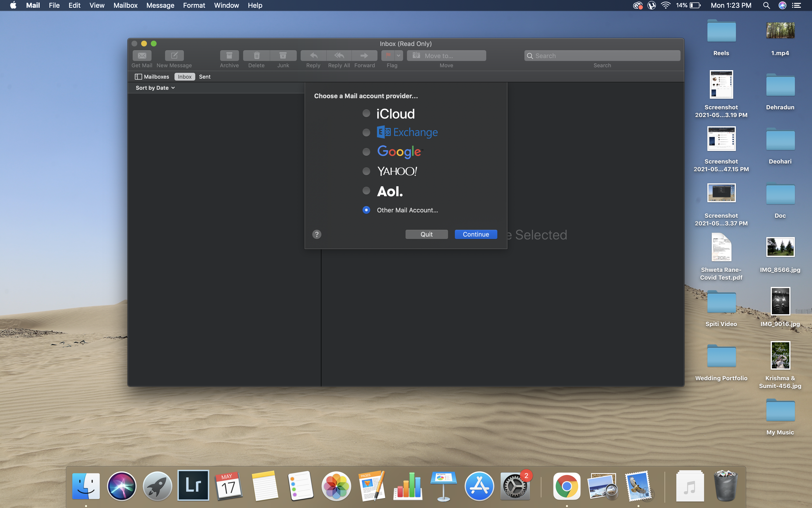The height and width of the screenshot is (508, 812).
Task: Select the IMG_8566.jpg thumbnail
Action: [x=780, y=247]
